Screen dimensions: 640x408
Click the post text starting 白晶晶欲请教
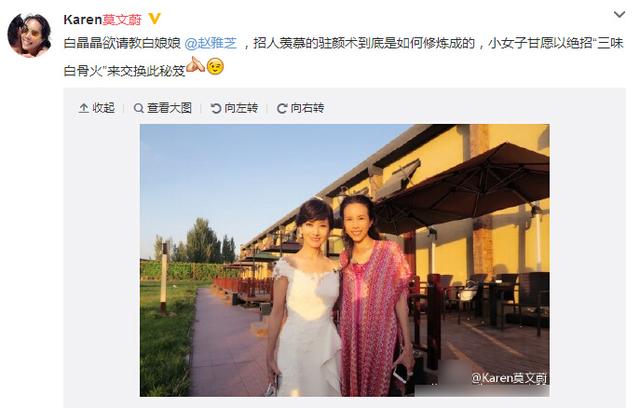pos(343,56)
